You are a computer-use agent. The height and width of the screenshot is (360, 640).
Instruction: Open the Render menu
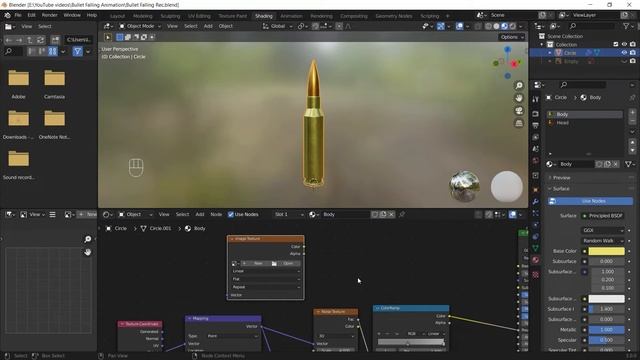pos(49,15)
